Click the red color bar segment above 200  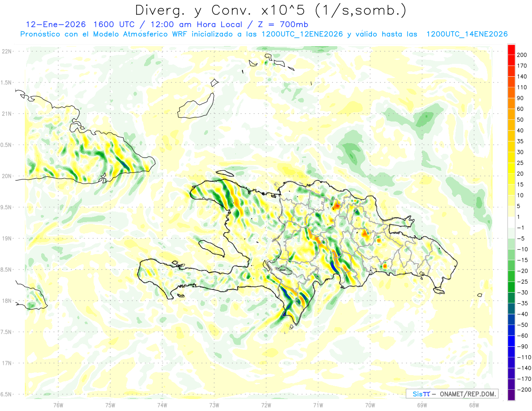[x=511, y=49]
